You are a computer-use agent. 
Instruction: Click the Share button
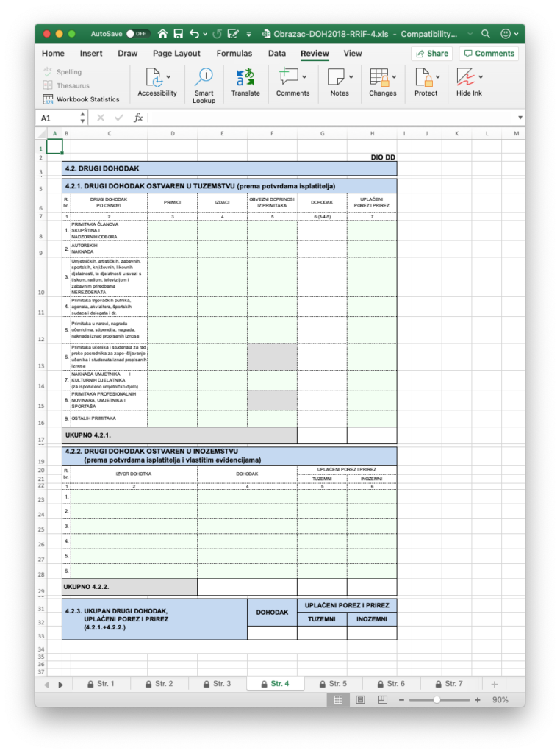coord(431,54)
